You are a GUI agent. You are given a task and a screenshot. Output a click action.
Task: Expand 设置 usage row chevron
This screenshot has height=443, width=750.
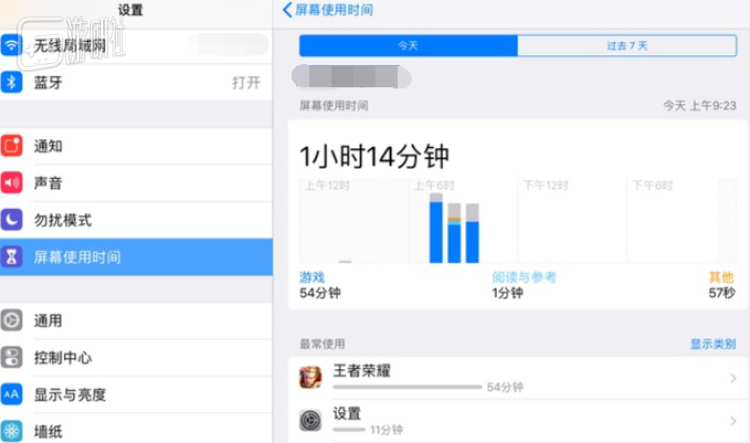[733, 421]
